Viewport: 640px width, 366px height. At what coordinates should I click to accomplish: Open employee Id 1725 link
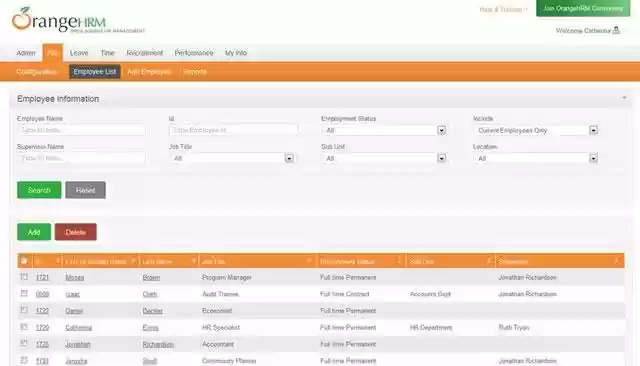(42, 344)
